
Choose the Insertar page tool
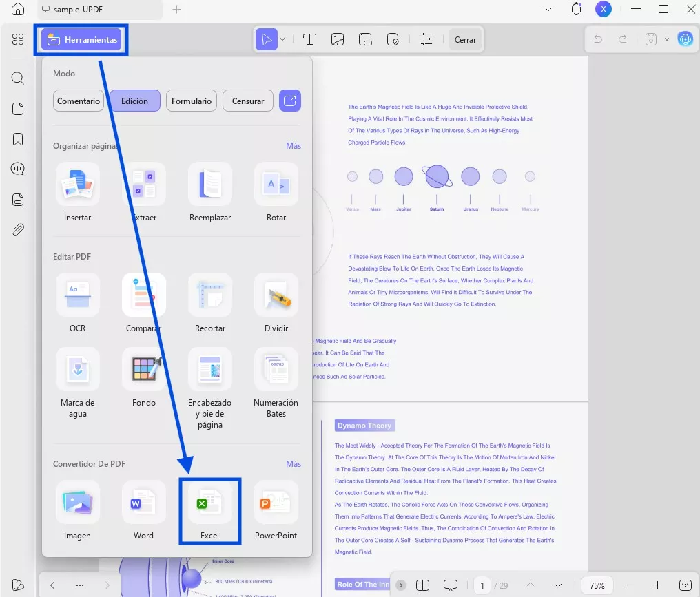pos(78,193)
